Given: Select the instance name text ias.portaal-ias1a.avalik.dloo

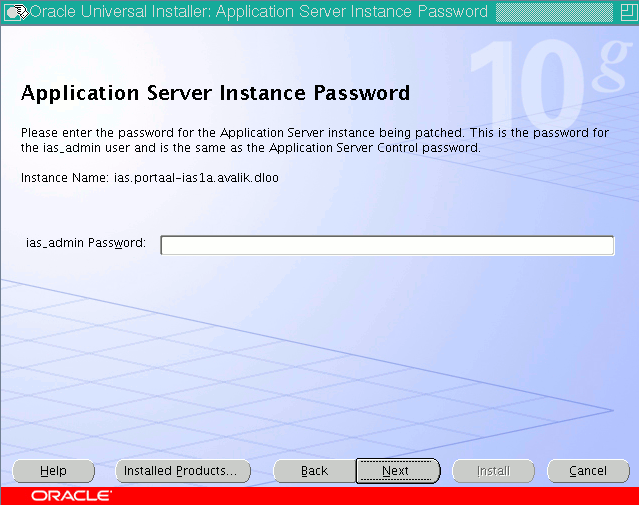Looking at the screenshot, I should pyautogui.click(x=196, y=178).
